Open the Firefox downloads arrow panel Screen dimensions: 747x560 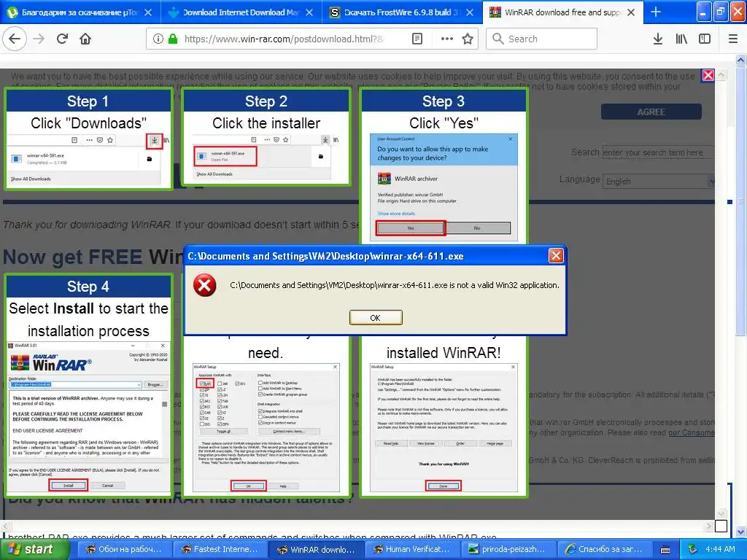[658, 39]
